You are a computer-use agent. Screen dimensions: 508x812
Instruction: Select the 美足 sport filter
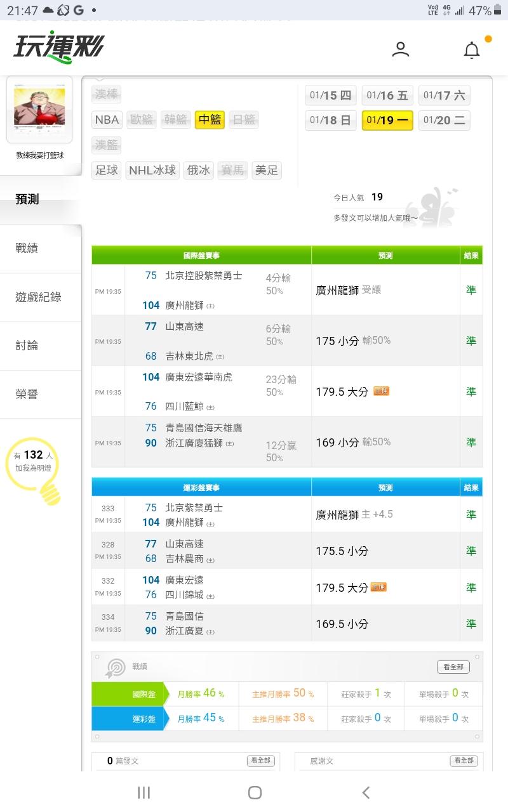point(267,170)
